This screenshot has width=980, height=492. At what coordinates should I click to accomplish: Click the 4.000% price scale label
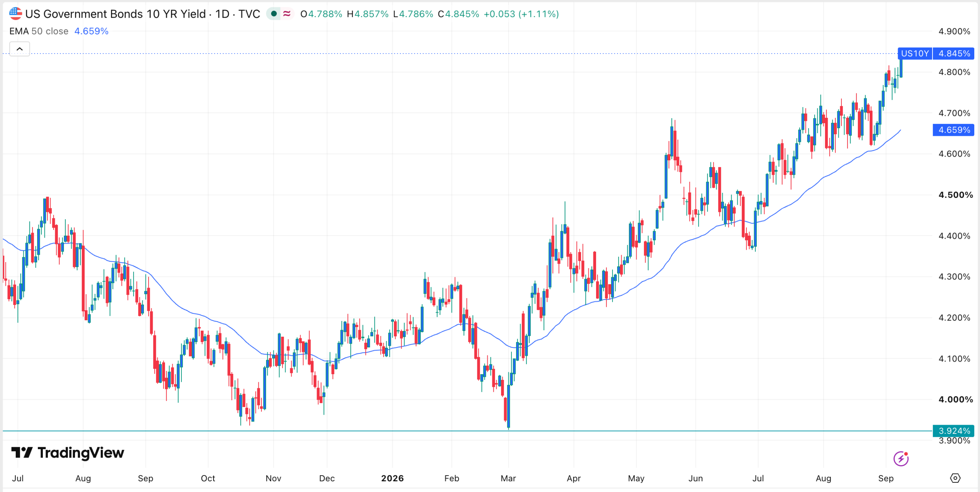955,399
